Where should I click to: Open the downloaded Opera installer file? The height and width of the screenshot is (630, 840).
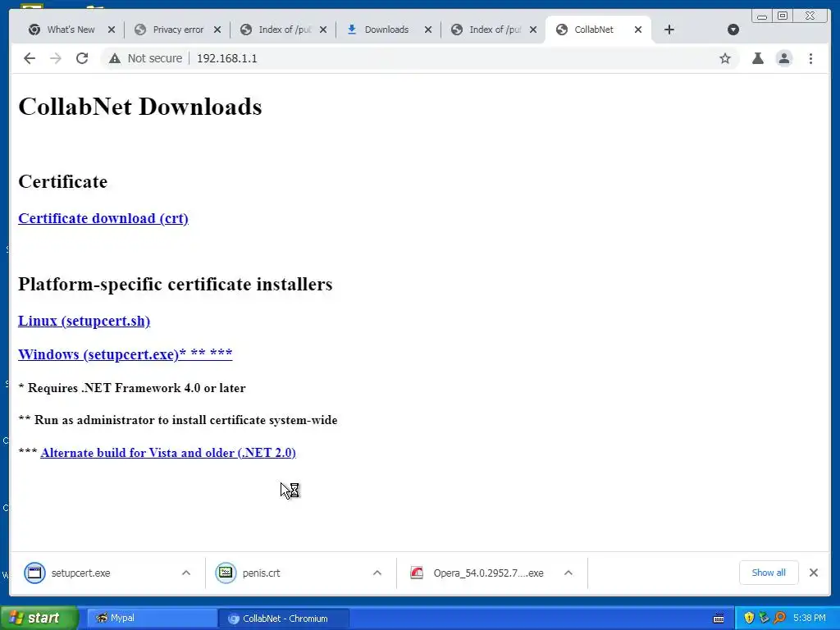click(x=488, y=573)
